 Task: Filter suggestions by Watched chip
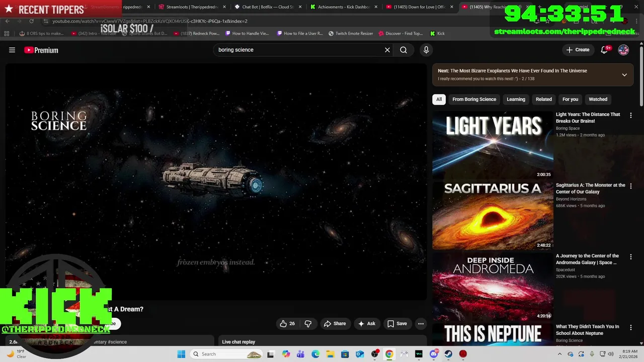598,99
